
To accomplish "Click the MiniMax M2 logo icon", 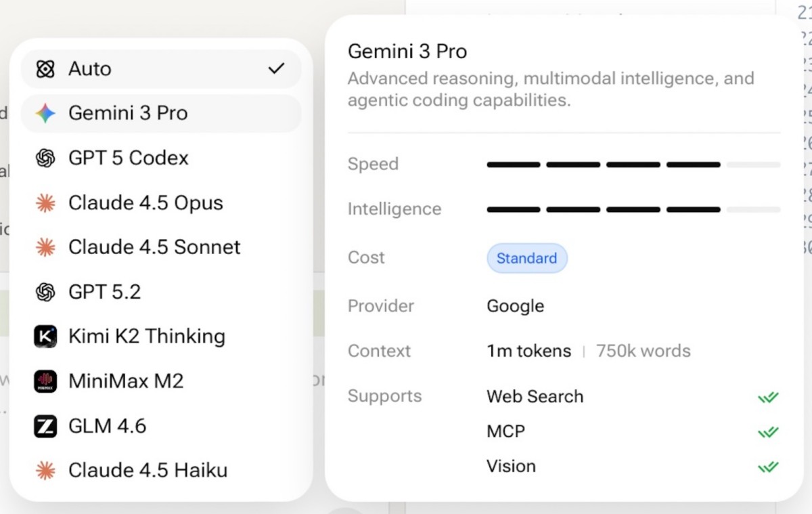I will (x=45, y=381).
